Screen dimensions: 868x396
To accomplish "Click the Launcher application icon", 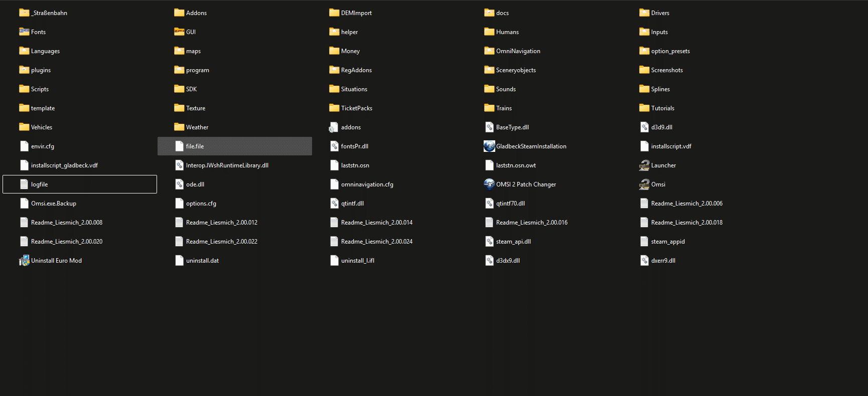I will click(x=644, y=165).
